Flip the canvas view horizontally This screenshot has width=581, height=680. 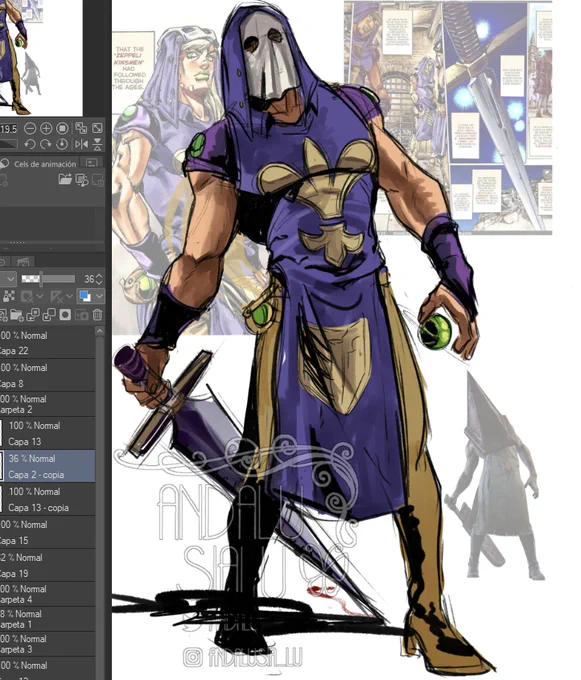[81, 144]
